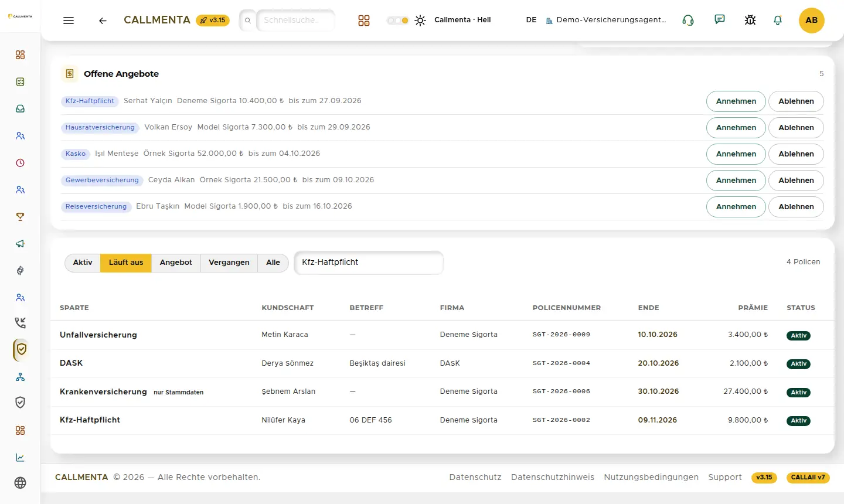This screenshot has width=844, height=504.
Task: Open the megaphone campaigns icon in the sidebar
Action: pyautogui.click(x=21, y=244)
